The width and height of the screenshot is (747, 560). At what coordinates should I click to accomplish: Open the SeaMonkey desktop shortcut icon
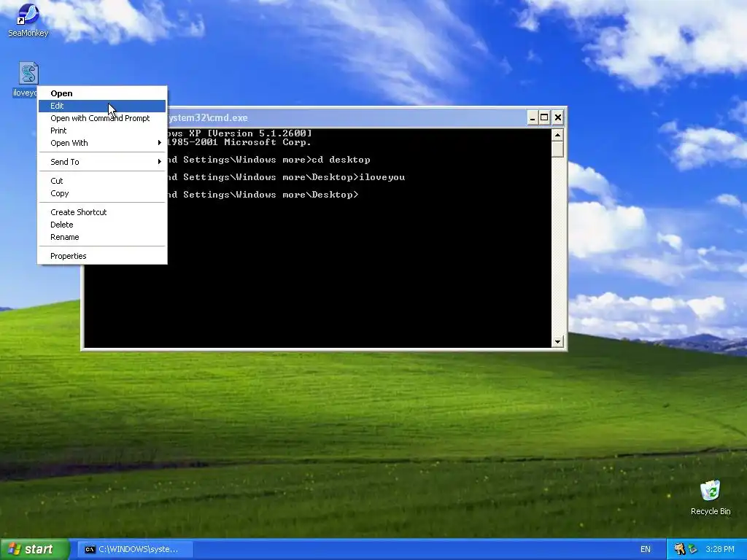pyautogui.click(x=28, y=20)
